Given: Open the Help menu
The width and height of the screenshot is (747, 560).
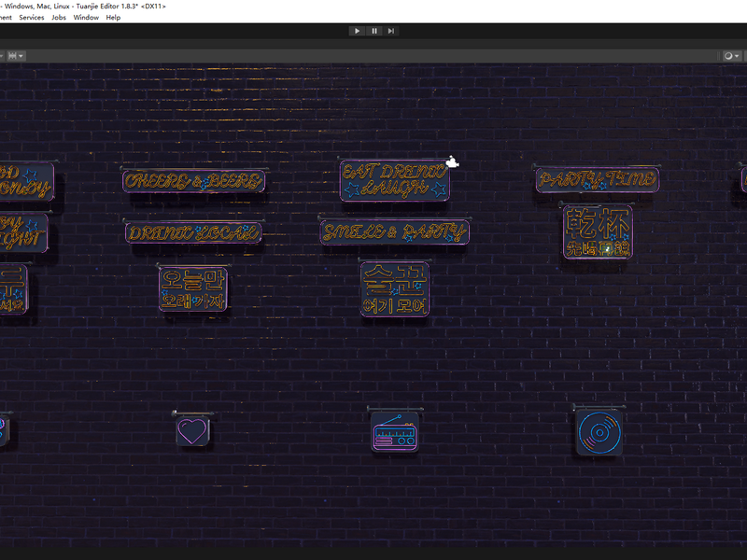Looking at the screenshot, I should pos(113,17).
